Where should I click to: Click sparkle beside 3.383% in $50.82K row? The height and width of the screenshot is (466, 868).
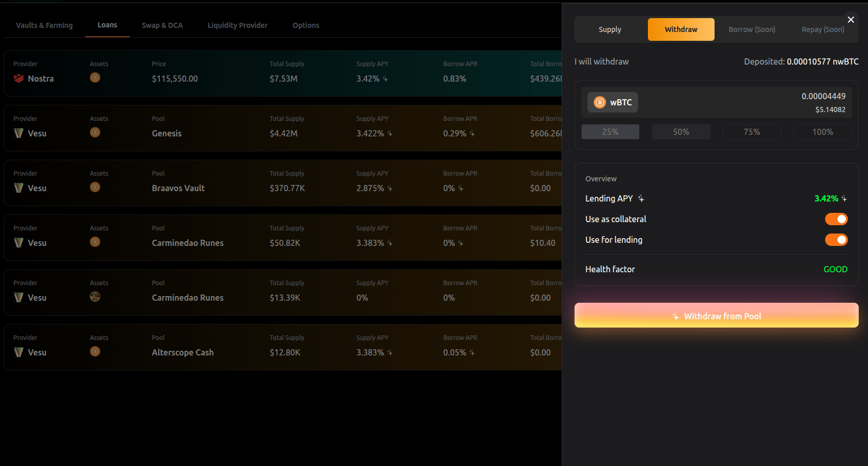tap(390, 243)
